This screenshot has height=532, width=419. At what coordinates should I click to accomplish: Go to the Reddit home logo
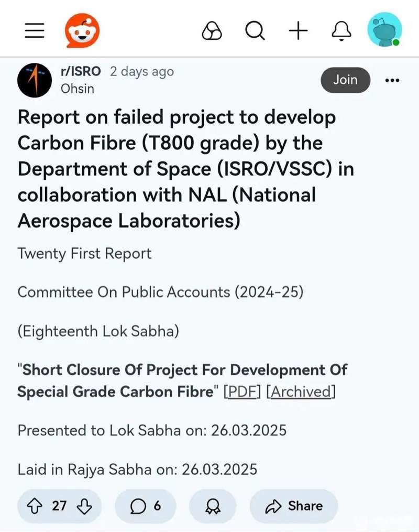82,30
